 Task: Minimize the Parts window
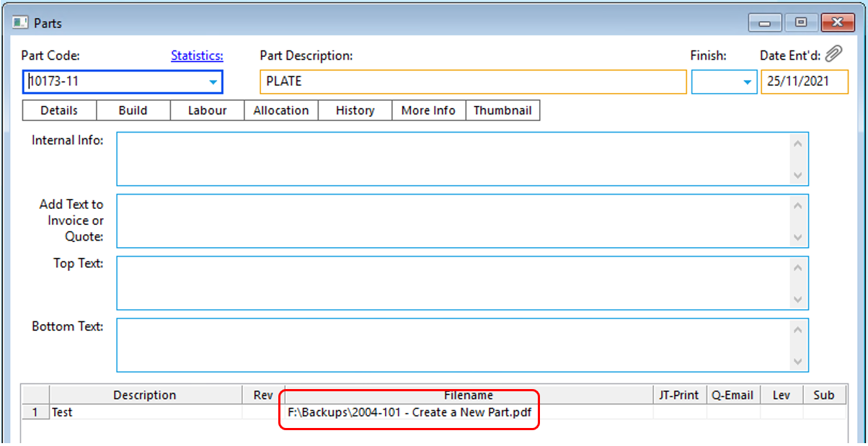pos(765,23)
